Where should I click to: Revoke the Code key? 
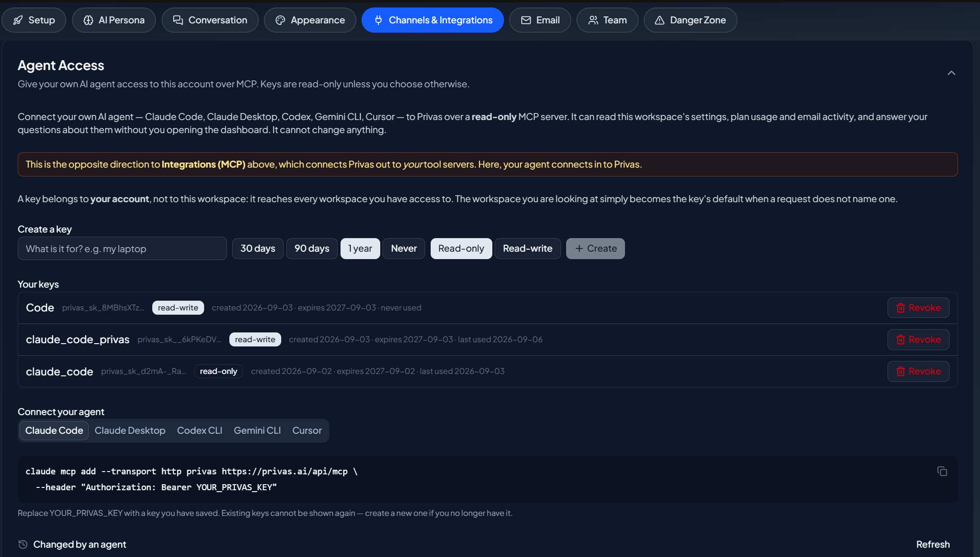click(918, 308)
